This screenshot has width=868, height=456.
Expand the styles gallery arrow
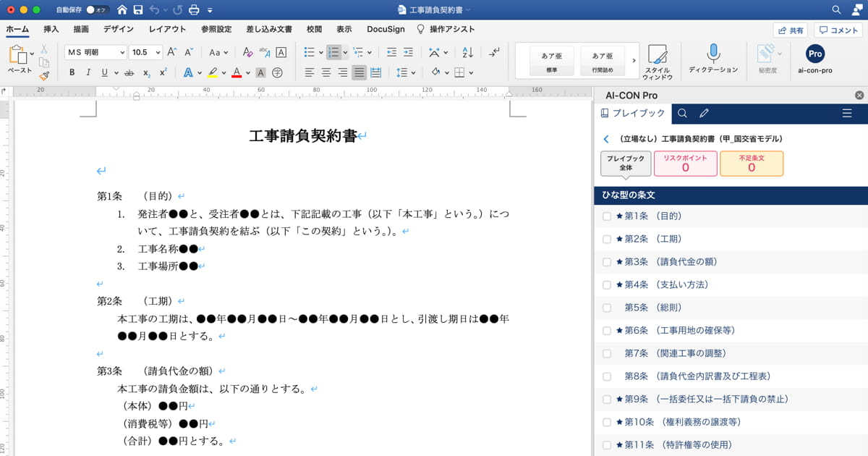pos(634,61)
